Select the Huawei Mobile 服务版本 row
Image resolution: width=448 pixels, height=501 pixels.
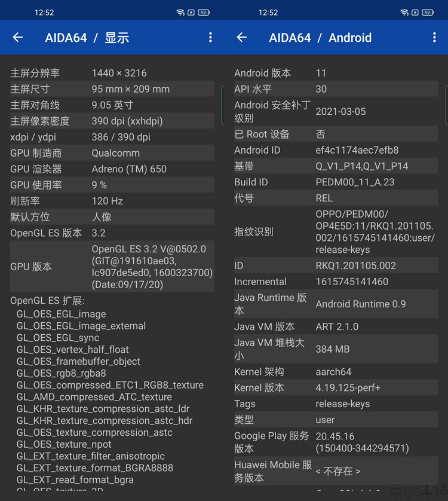[x=336, y=471]
